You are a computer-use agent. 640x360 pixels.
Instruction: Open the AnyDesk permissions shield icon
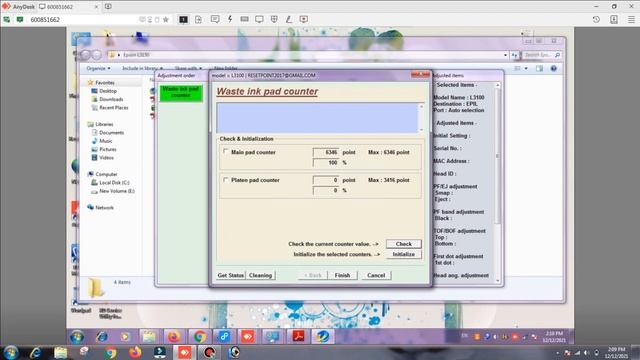(x=274, y=19)
